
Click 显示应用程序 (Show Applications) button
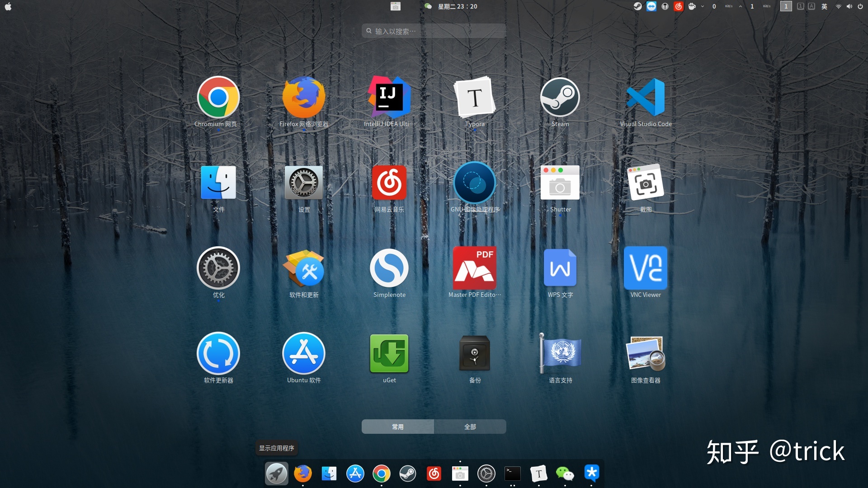click(275, 473)
